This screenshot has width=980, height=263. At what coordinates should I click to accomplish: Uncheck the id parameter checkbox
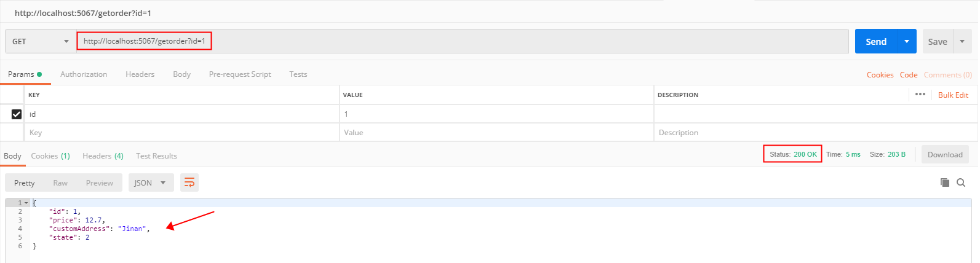(17, 114)
